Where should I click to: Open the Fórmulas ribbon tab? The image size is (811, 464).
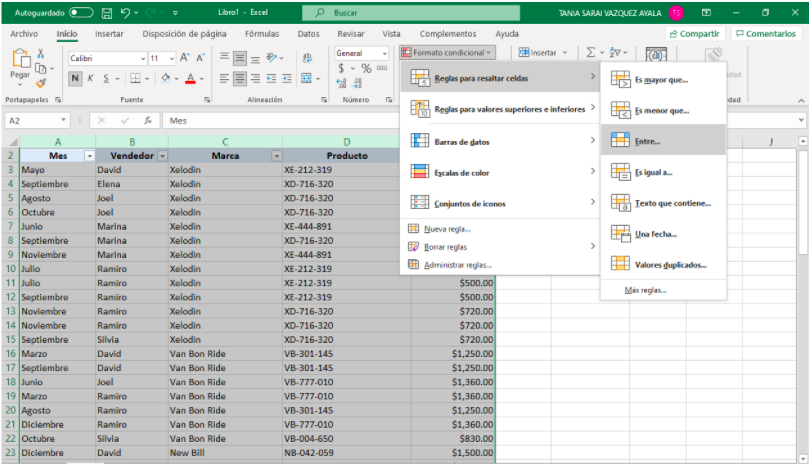[x=262, y=34]
